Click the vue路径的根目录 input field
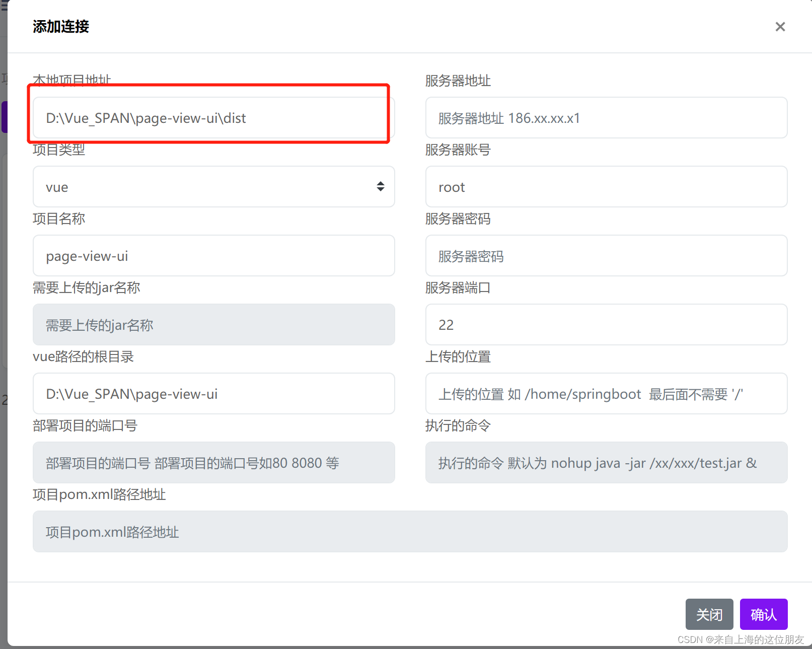Viewport: 812px width, 649px height. coord(213,394)
